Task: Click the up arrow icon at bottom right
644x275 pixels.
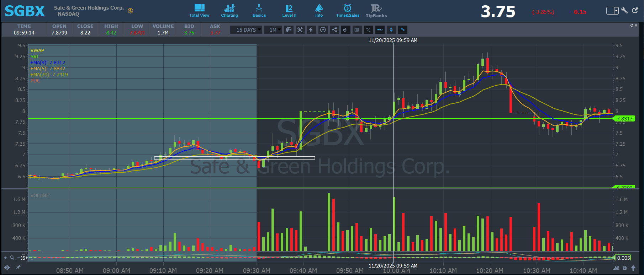Action: (x=633, y=268)
